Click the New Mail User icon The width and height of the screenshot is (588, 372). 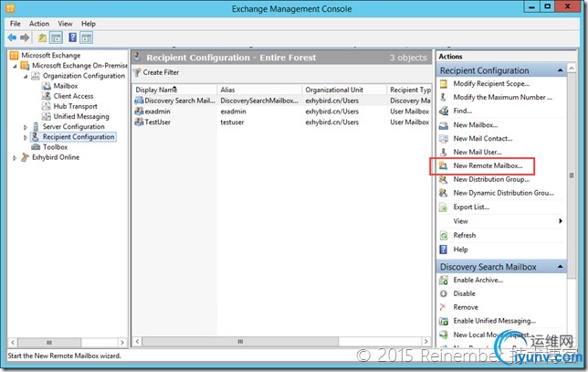pos(444,152)
